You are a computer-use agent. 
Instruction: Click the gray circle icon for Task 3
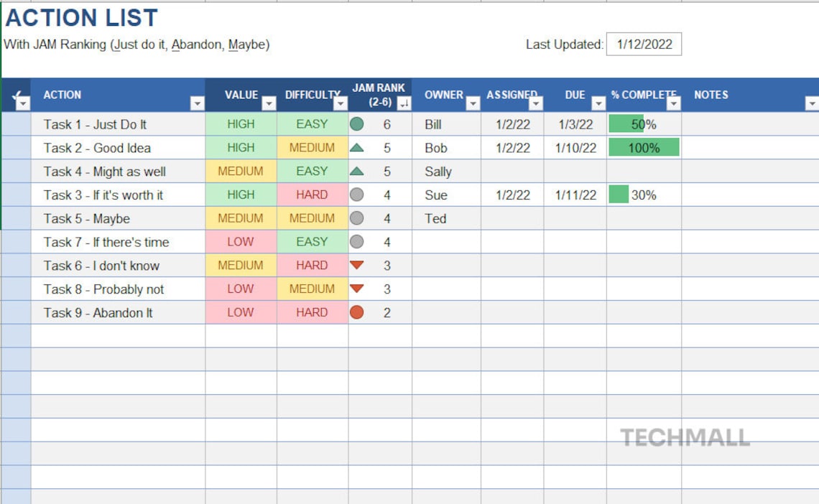[357, 195]
